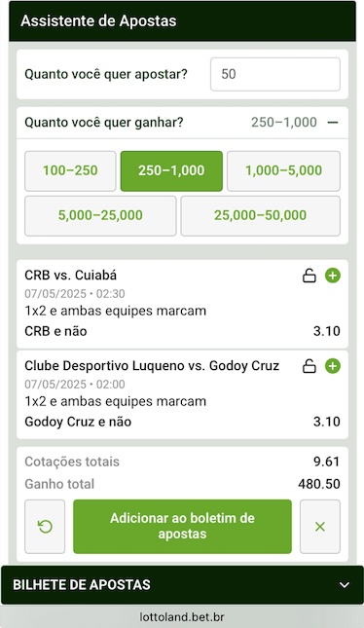364x628 pixels.
Task: Toggle the lock icon for CRB vs. Cuiabá
Action: tap(309, 276)
